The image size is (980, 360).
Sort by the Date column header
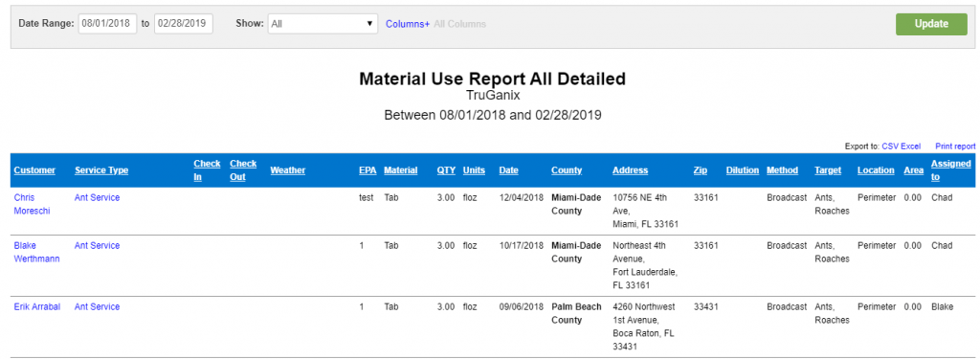click(509, 170)
